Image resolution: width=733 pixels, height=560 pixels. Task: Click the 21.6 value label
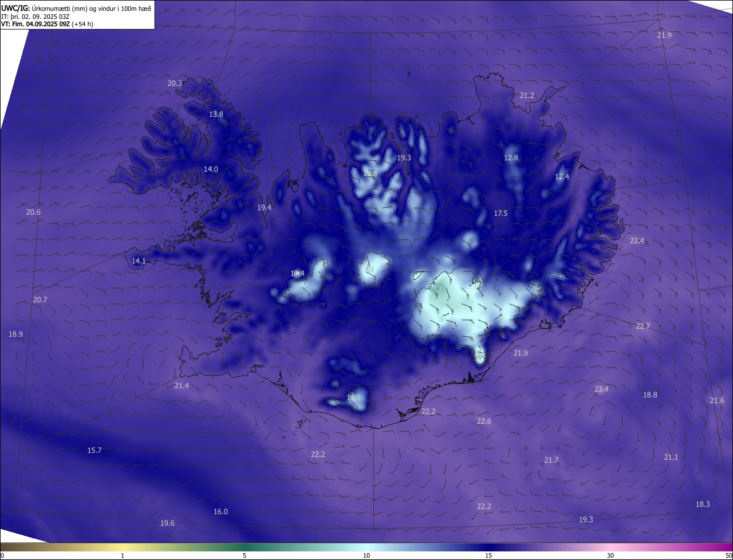click(x=717, y=401)
